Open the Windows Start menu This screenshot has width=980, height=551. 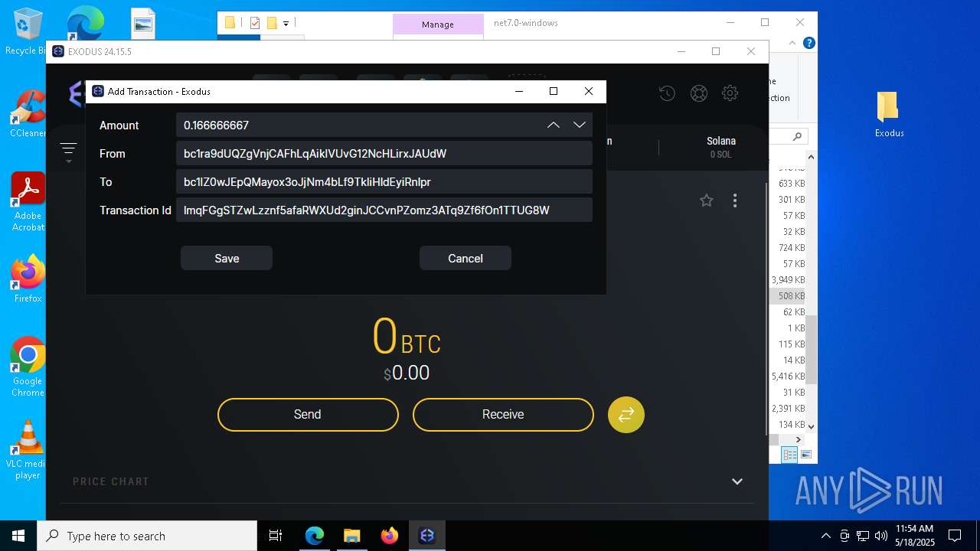click(18, 536)
